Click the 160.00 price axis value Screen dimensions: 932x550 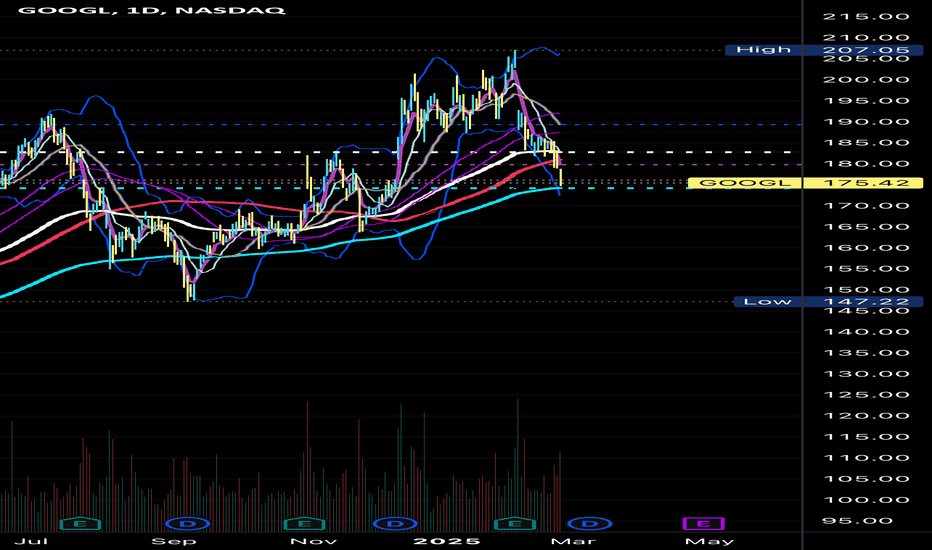tap(866, 248)
